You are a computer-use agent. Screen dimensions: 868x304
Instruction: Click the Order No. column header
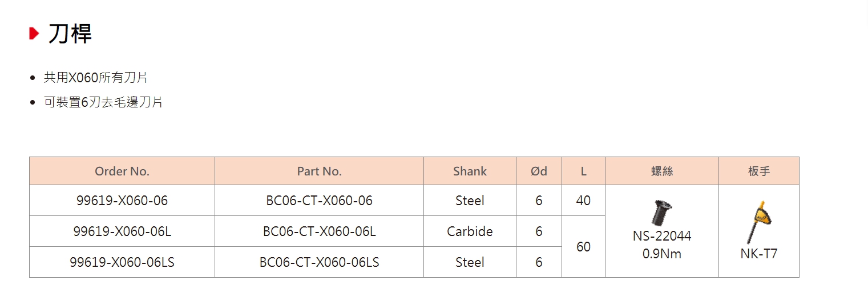(122, 171)
